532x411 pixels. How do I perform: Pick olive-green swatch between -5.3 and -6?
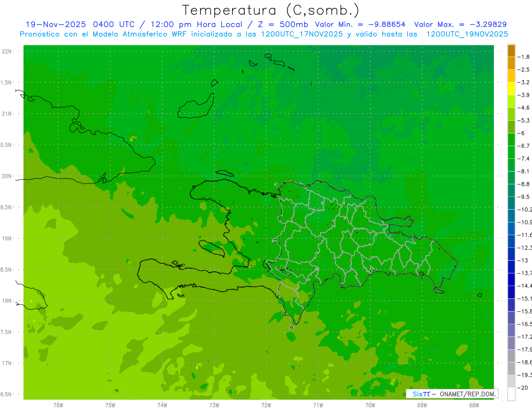511,127
